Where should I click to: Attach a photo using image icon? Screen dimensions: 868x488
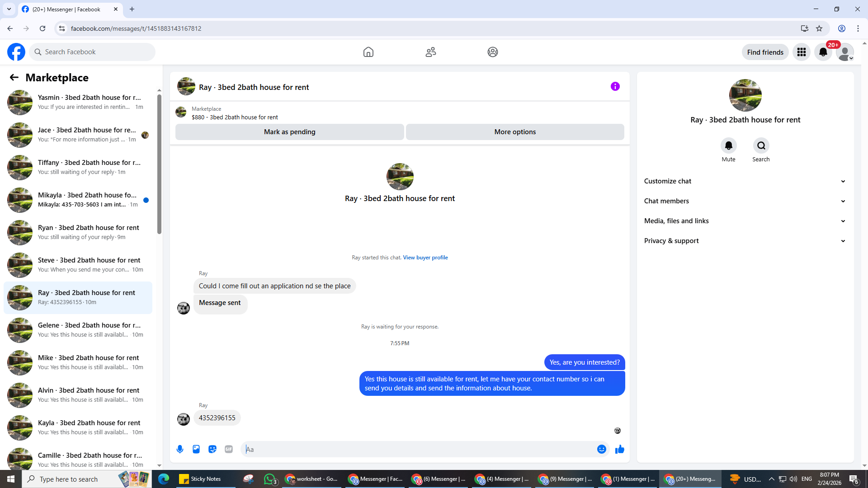(196, 449)
